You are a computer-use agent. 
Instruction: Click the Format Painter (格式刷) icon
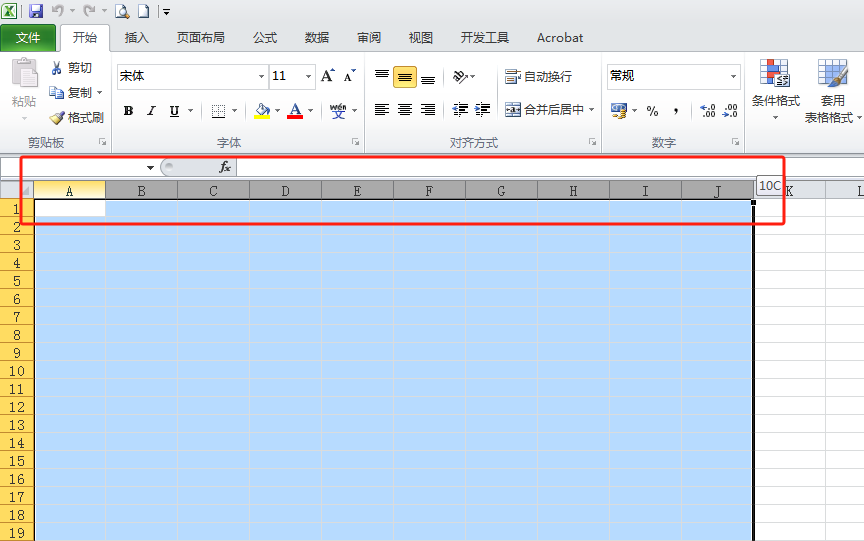click(x=57, y=118)
